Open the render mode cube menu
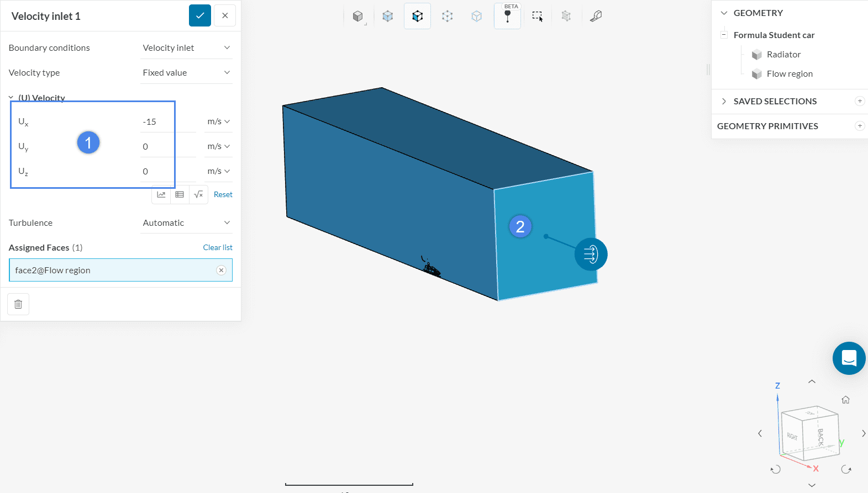The image size is (868, 493). (x=358, y=17)
